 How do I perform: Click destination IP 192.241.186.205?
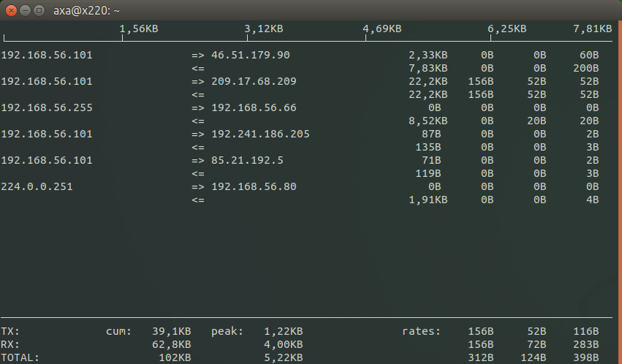(x=261, y=134)
